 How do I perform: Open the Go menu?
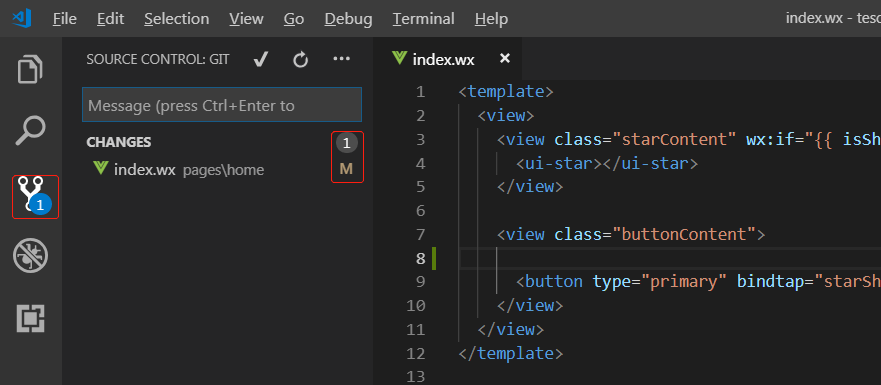tap(294, 19)
